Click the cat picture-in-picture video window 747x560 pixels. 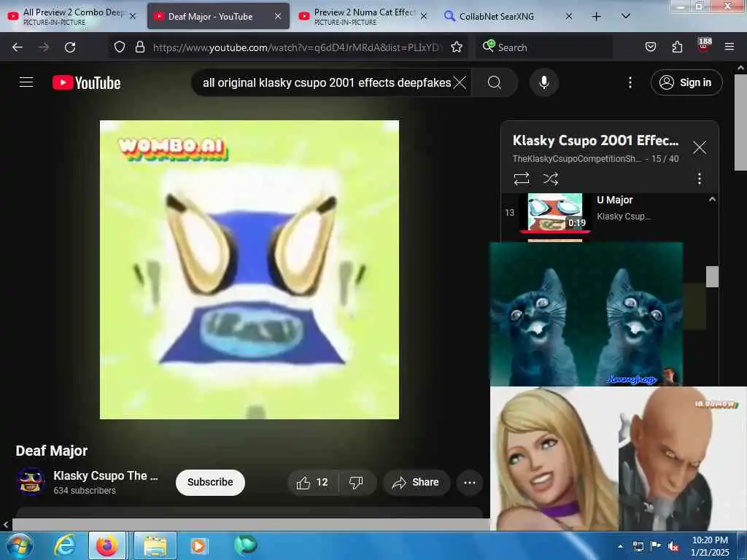tap(587, 314)
